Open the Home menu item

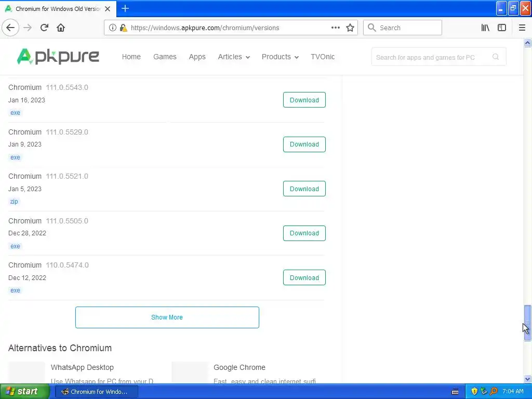click(131, 57)
